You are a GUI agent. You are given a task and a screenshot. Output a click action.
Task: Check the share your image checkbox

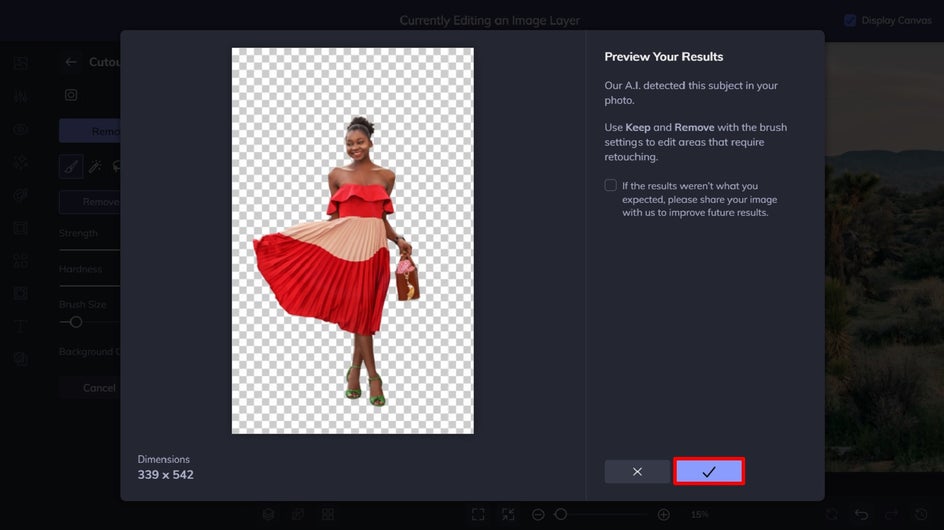tap(611, 186)
